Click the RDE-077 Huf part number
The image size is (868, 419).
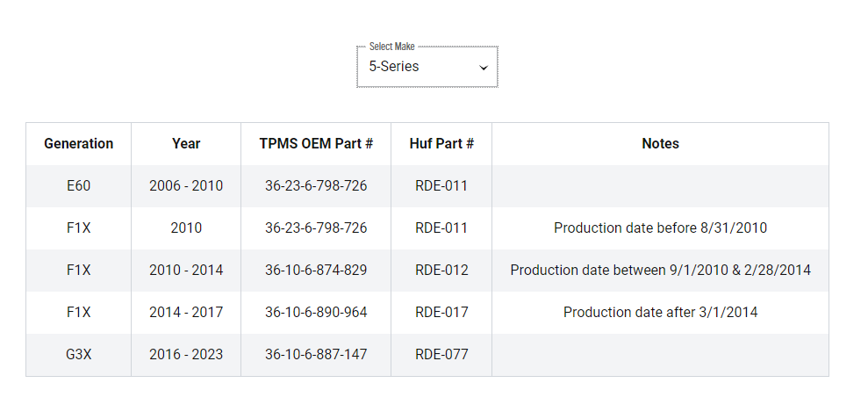[x=441, y=354]
